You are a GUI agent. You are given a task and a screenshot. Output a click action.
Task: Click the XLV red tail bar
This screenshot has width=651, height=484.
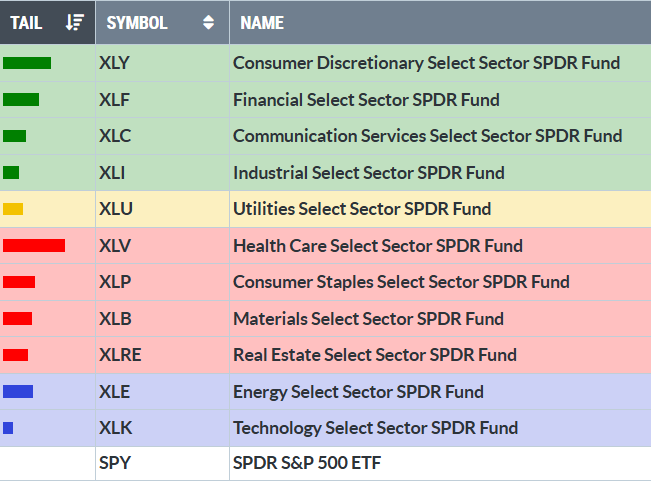[34, 245]
